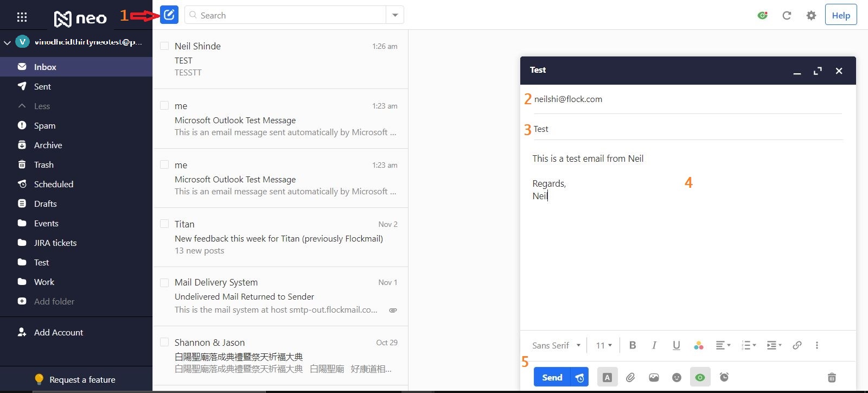Open the Events folder

[76, 223]
